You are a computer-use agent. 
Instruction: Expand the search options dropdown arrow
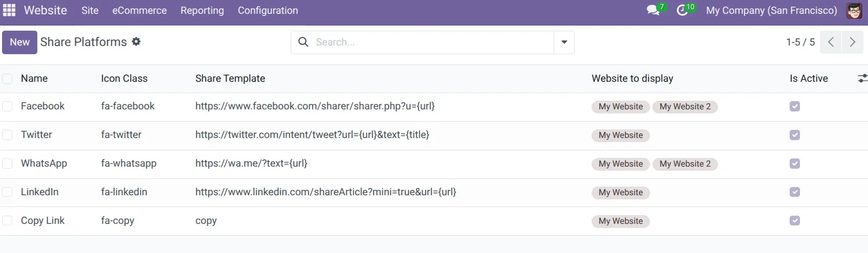pyautogui.click(x=564, y=42)
